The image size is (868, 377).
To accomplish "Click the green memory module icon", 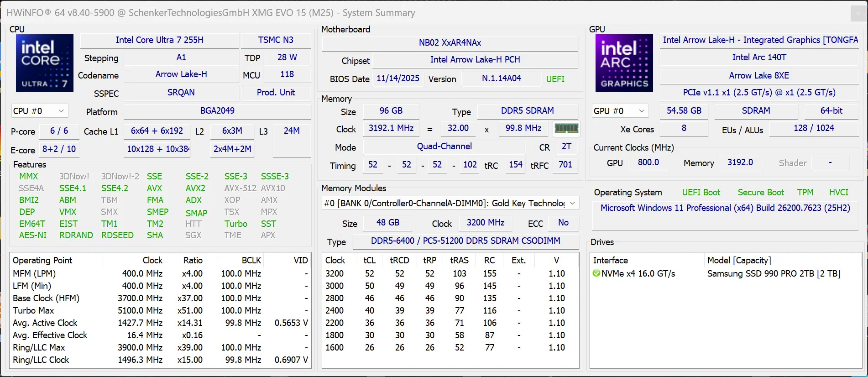I will coord(566,129).
